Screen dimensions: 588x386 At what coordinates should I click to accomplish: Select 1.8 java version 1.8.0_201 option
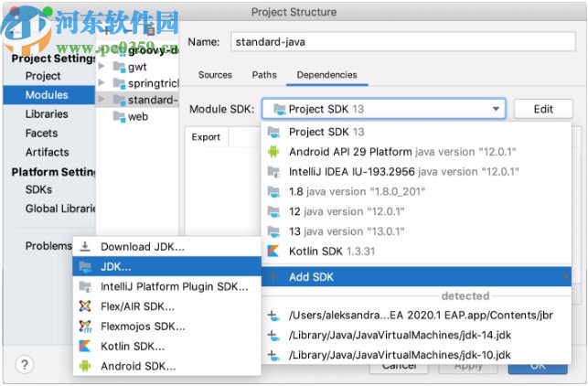click(416, 191)
